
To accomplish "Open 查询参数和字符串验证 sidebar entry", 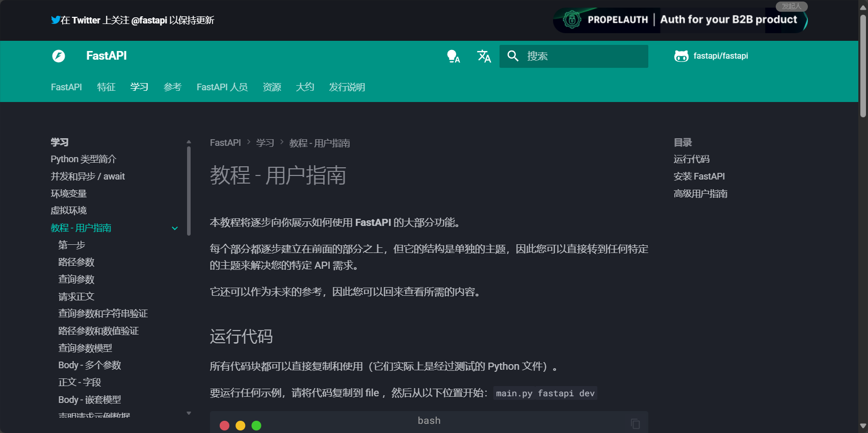I will 103,314.
